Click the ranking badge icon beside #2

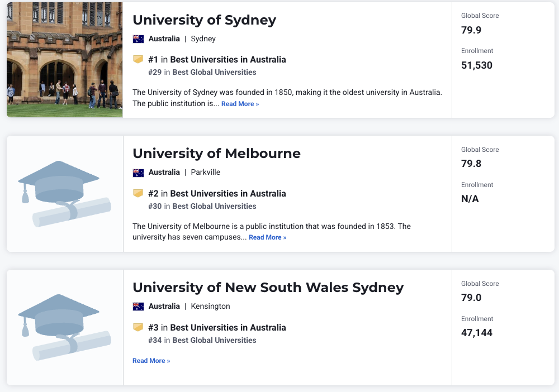pyautogui.click(x=138, y=194)
